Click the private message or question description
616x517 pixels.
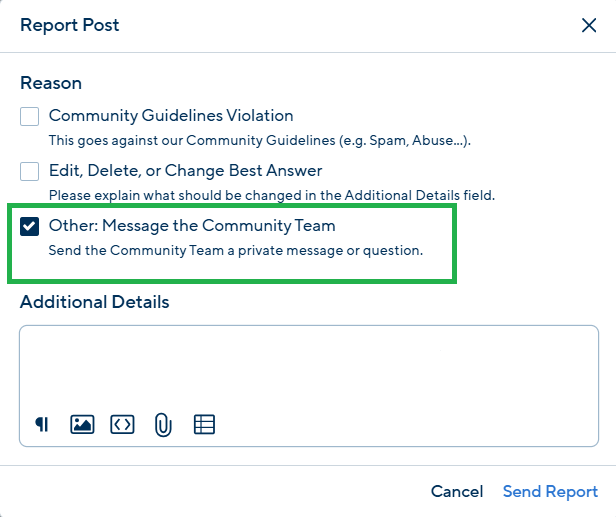coord(236,250)
